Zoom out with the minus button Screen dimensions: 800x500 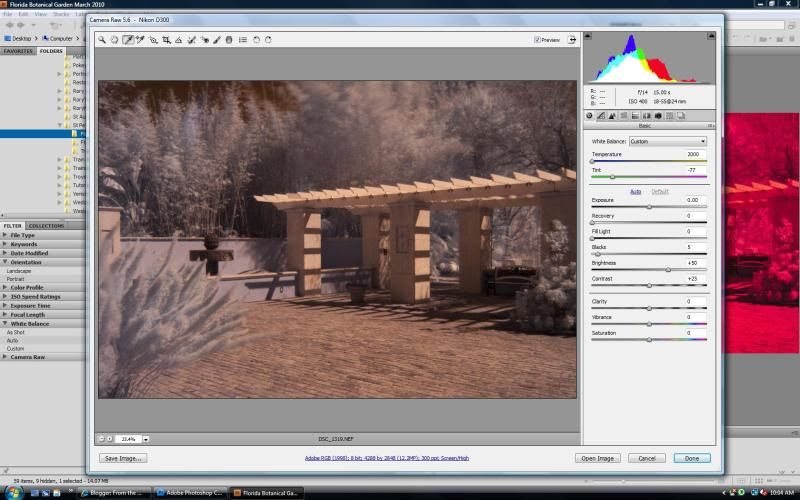[102, 439]
